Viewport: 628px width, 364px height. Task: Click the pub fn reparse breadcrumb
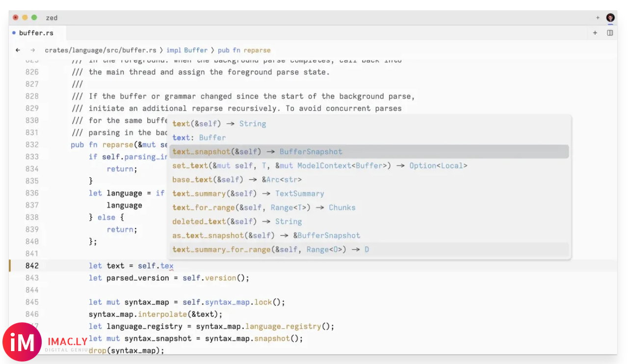(244, 50)
